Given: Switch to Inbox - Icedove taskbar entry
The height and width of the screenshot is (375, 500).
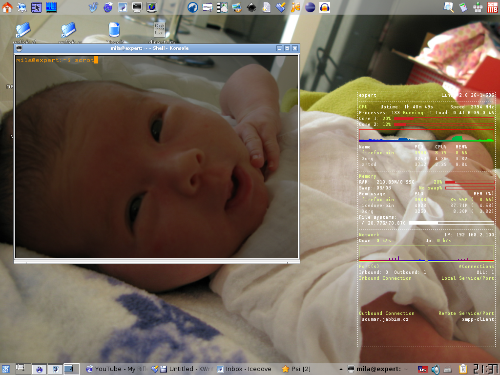Looking at the screenshot, I should [244, 369].
